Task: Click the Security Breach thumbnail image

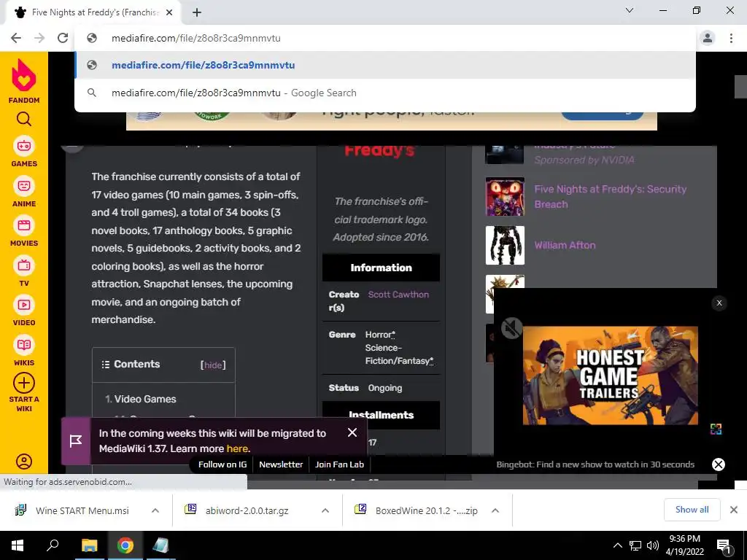Action: (505, 197)
